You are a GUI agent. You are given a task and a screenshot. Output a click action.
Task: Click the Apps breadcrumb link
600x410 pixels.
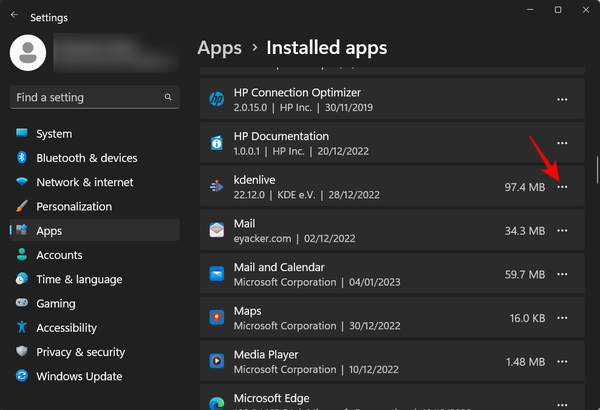coord(220,48)
